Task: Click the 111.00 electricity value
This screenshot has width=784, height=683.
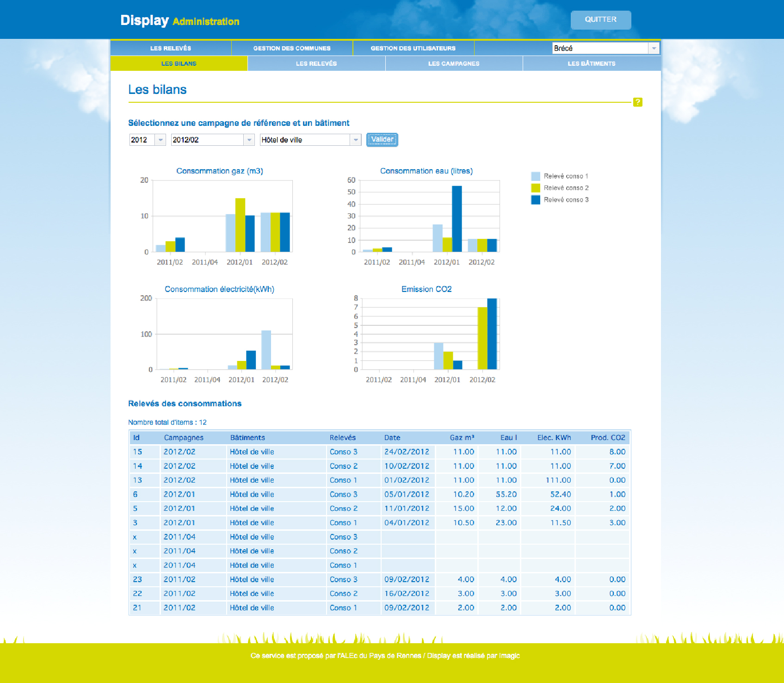Action: click(559, 480)
